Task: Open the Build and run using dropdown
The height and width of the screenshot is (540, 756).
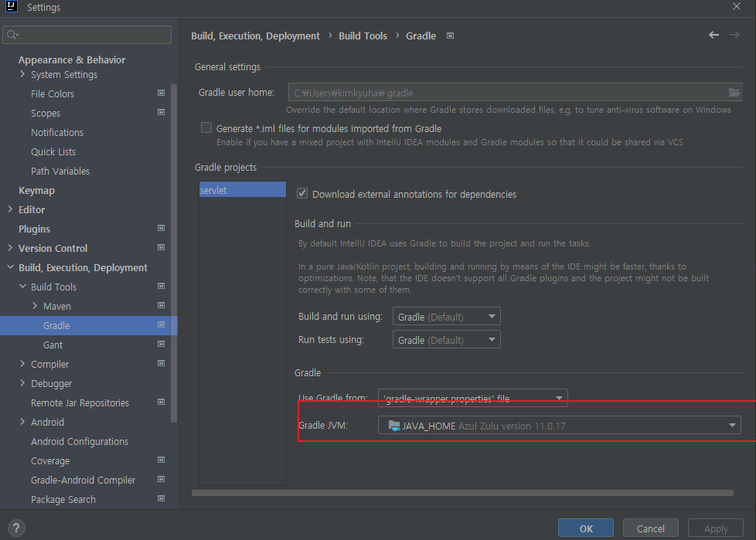Action: point(447,317)
